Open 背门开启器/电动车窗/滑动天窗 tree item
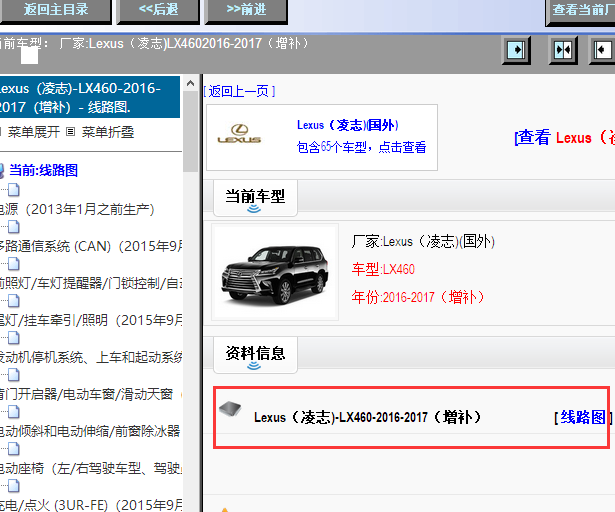The width and height of the screenshot is (615, 512). point(86,394)
